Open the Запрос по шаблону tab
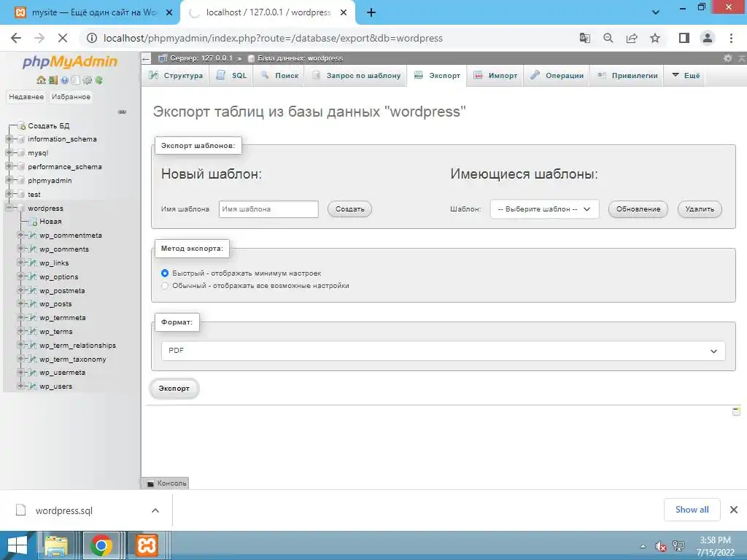 (x=356, y=75)
